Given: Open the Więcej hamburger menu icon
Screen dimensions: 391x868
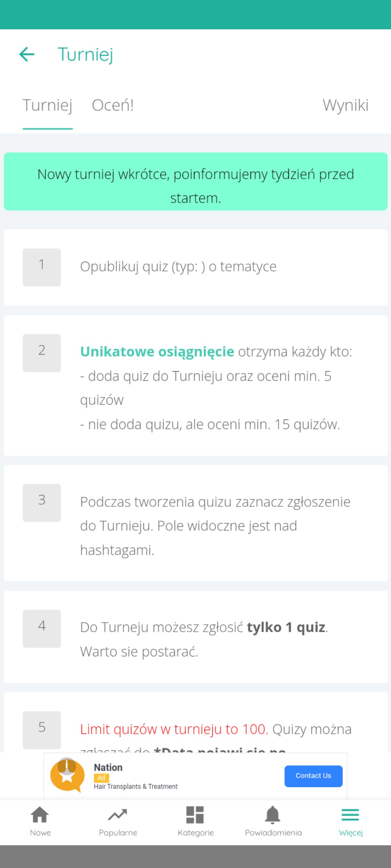Looking at the screenshot, I should coord(350,815).
